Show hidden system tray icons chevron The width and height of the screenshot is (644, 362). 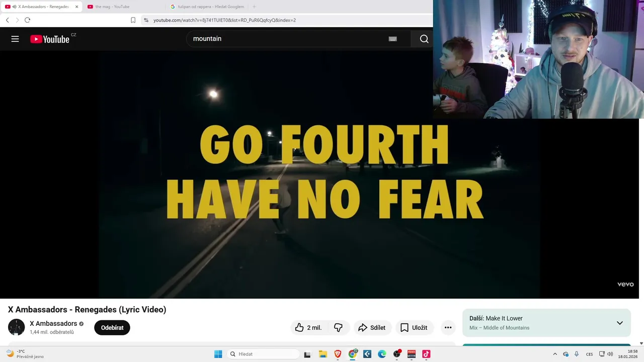555,354
